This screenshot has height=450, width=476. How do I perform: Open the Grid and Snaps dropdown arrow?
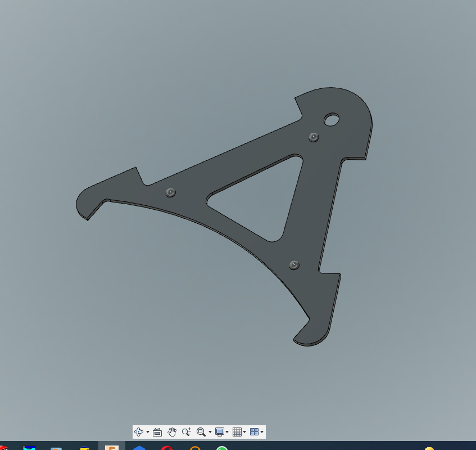[x=244, y=433]
